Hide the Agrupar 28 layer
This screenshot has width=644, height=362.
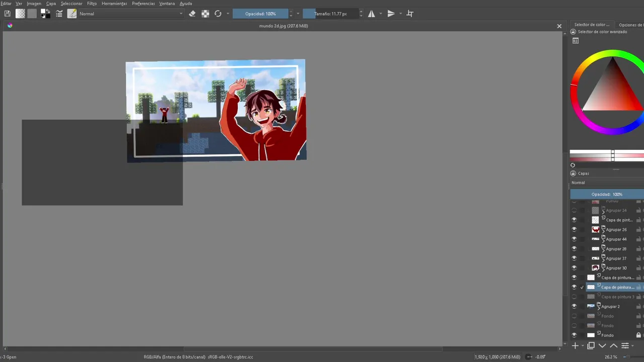click(574, 249)
